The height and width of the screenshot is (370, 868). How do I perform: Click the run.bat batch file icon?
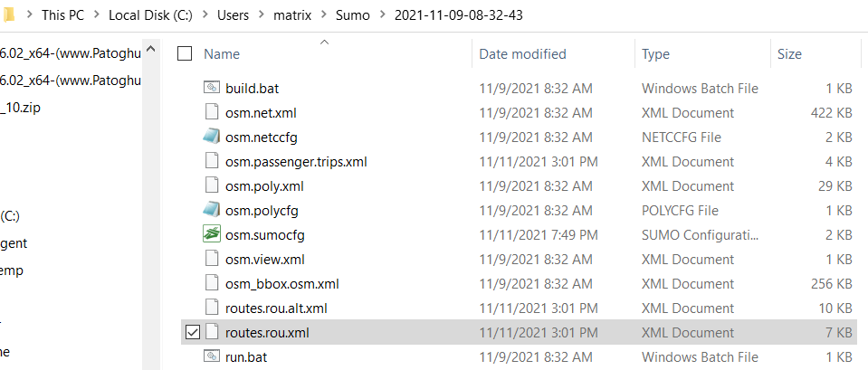(212, 357)
